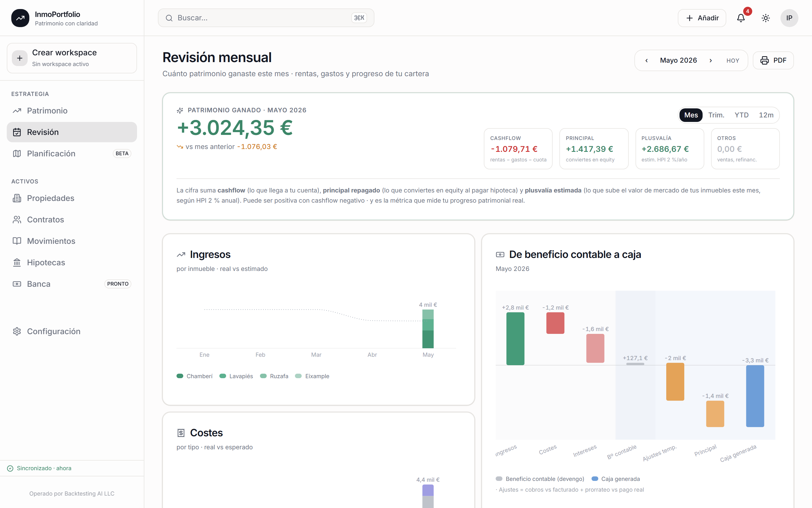Click the banknote icon beside De beneficio contable
Screen dimensions: 812x508
point(500,255)
